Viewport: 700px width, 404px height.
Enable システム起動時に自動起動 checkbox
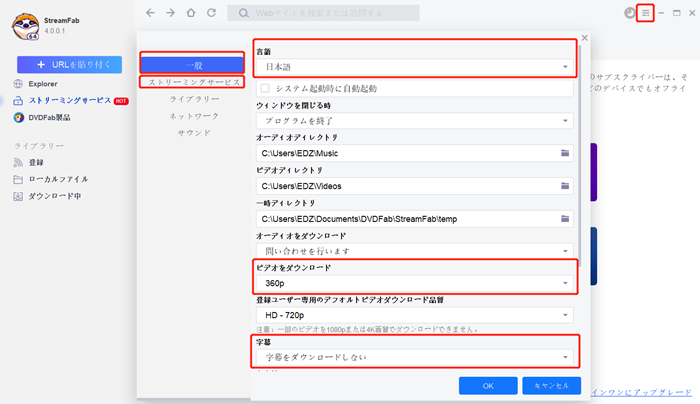265,88
